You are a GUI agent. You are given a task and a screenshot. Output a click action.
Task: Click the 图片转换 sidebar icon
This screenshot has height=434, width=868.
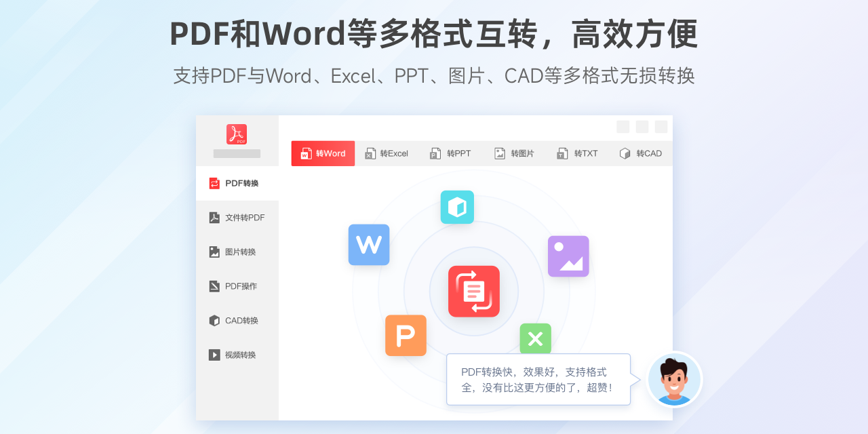pos(214,252)
